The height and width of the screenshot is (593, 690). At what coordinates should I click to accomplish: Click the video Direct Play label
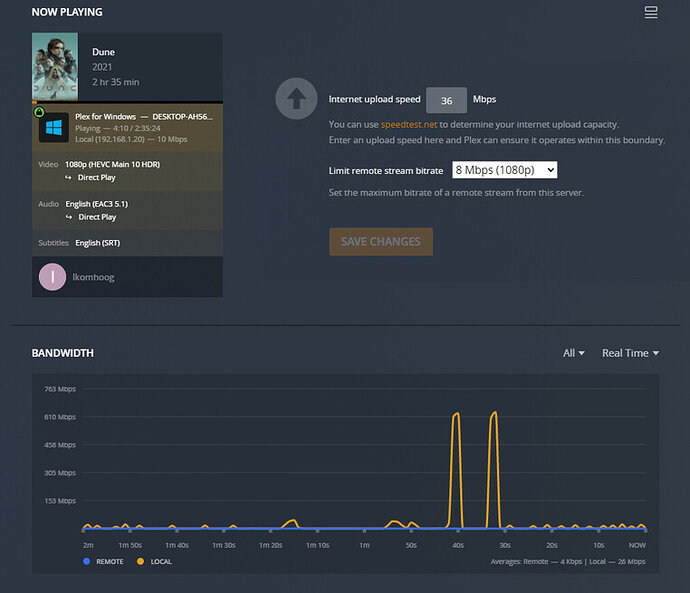96,178
